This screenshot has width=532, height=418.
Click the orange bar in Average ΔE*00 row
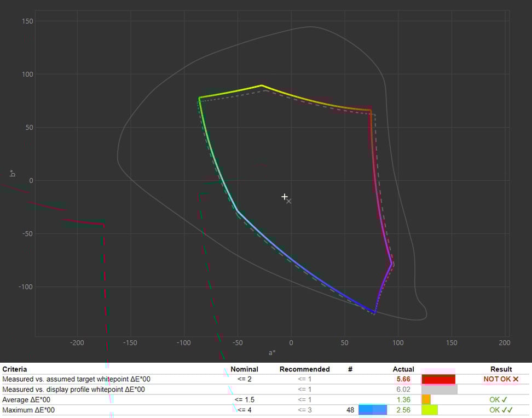pos(426,400)
